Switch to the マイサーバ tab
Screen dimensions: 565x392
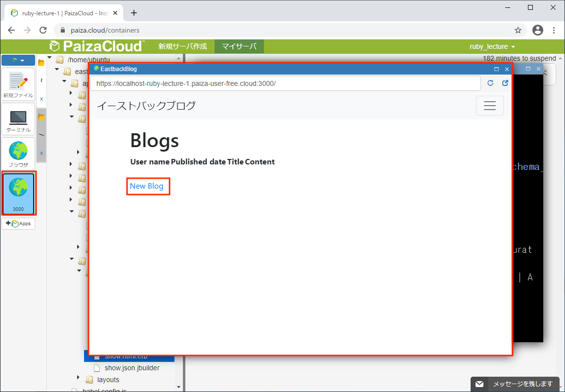239,46
